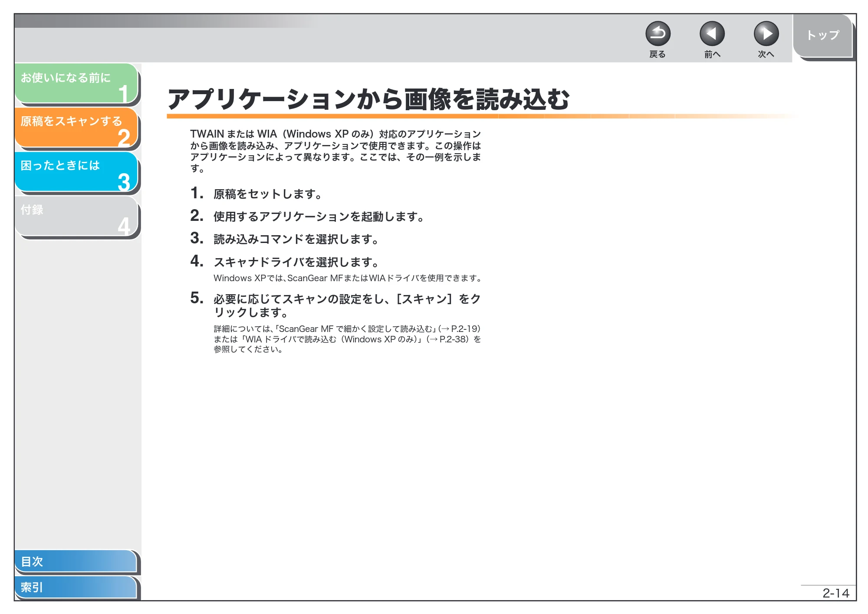Click step 3 text 読み込みコマンドを選択します。
868x614 pixels.
[x=296, y=240]
